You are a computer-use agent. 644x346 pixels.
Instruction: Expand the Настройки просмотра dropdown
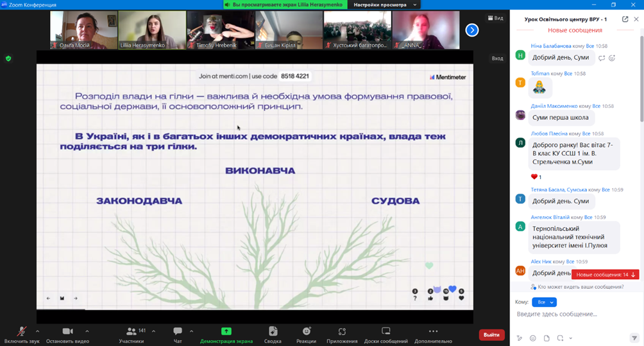pyautogui.click(x=384, y=4)
